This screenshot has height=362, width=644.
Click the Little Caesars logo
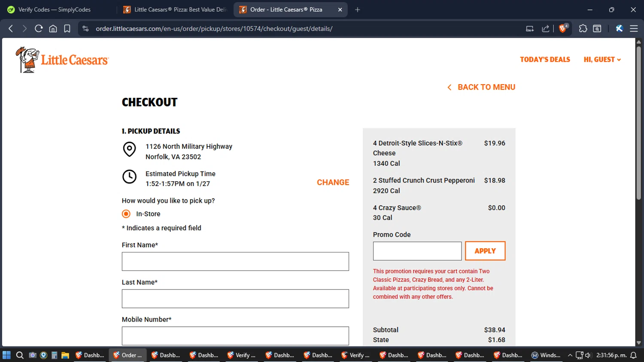(x=62, y=60)
